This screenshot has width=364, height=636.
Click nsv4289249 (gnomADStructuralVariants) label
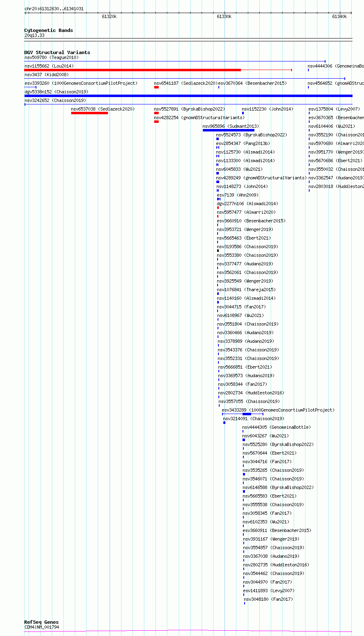click(261, 178)
